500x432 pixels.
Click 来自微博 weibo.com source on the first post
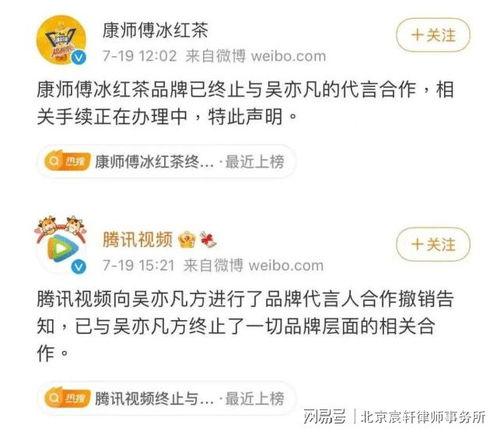click(256, 56)
